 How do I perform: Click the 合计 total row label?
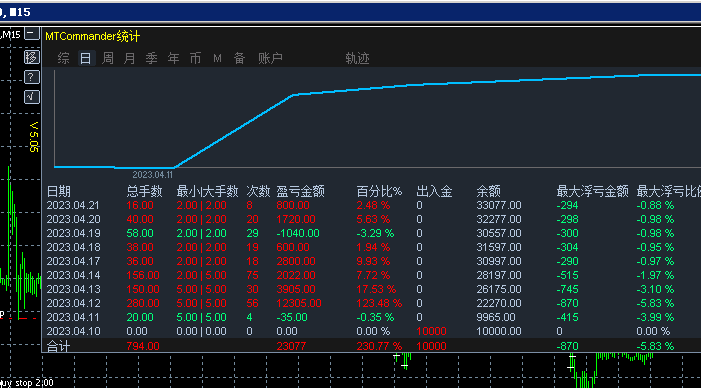tap(59, 346)
